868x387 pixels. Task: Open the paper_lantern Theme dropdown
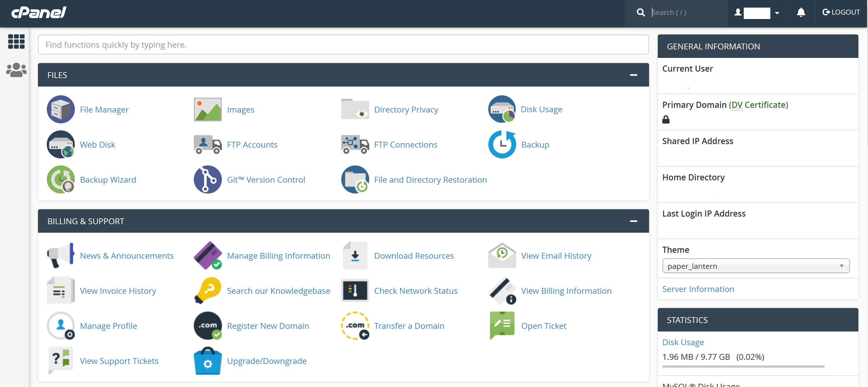tap(755, 266)
